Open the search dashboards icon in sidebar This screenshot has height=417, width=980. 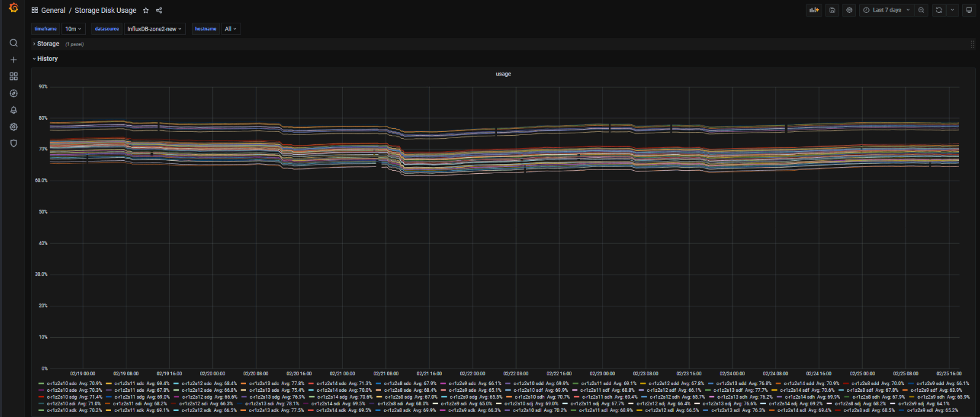tap(14, 43)
